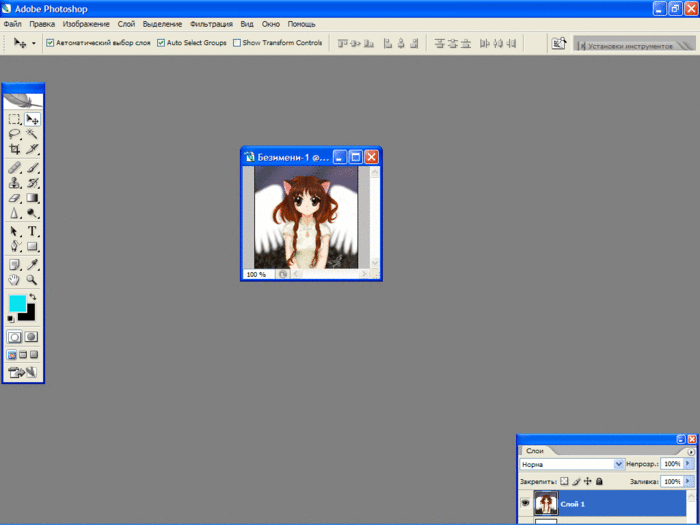Select the Magic Wand tool

(x=32, y=134)
